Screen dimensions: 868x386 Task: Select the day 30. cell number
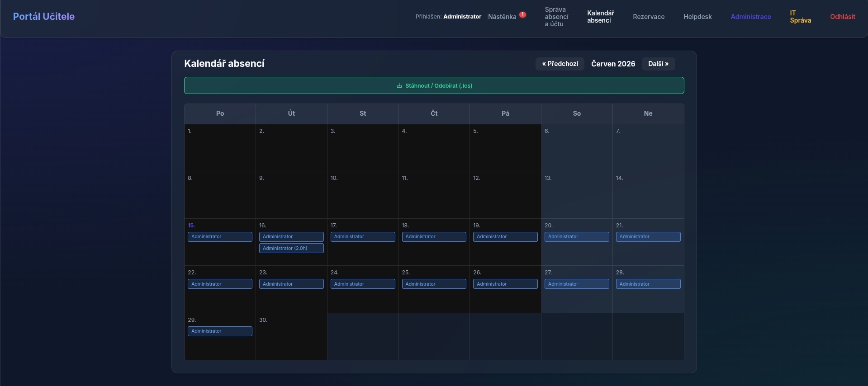coord(263,320)
